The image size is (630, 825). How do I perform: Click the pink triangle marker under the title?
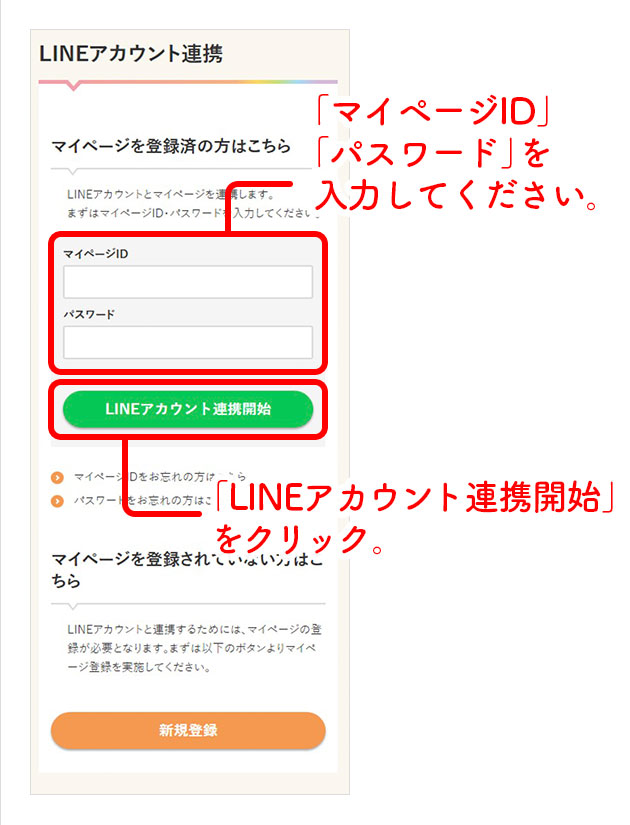tap(74, 86)
